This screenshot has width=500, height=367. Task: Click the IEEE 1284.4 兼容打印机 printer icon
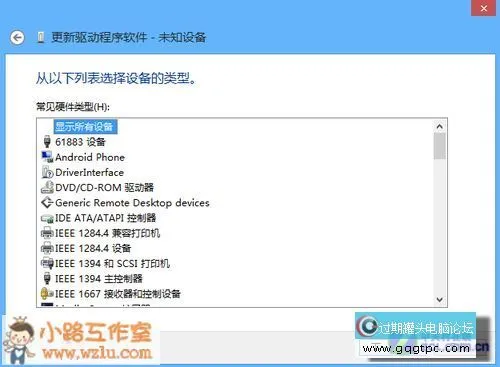click(47, 233)
